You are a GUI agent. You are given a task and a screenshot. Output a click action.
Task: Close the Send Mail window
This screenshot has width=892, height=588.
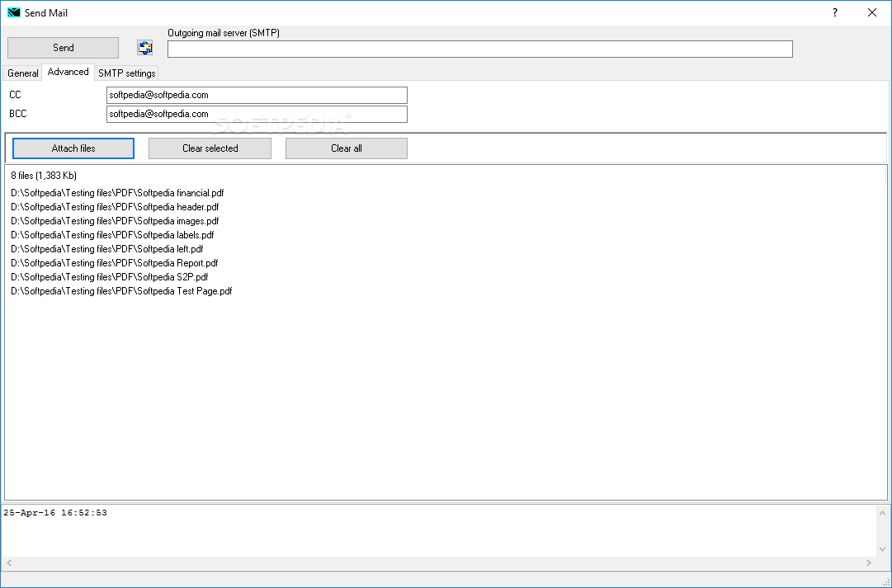tap(872, 12)
